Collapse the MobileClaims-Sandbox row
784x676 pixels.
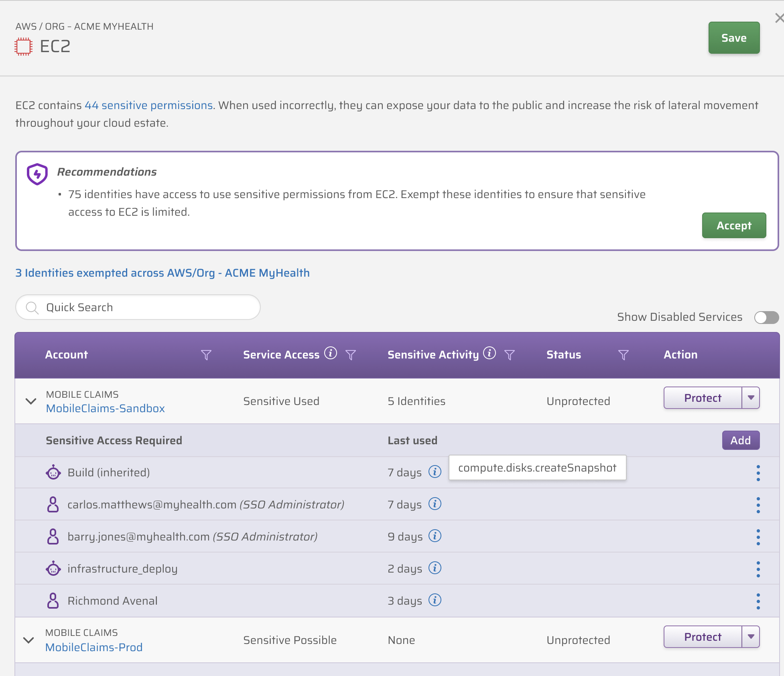coord(31,401)
